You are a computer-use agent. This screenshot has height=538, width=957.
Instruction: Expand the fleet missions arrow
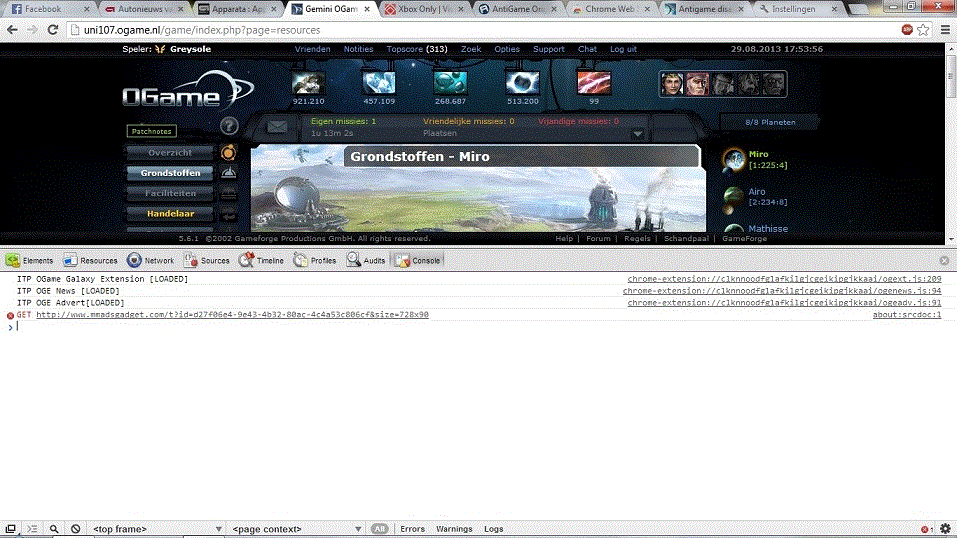[637, 134]
